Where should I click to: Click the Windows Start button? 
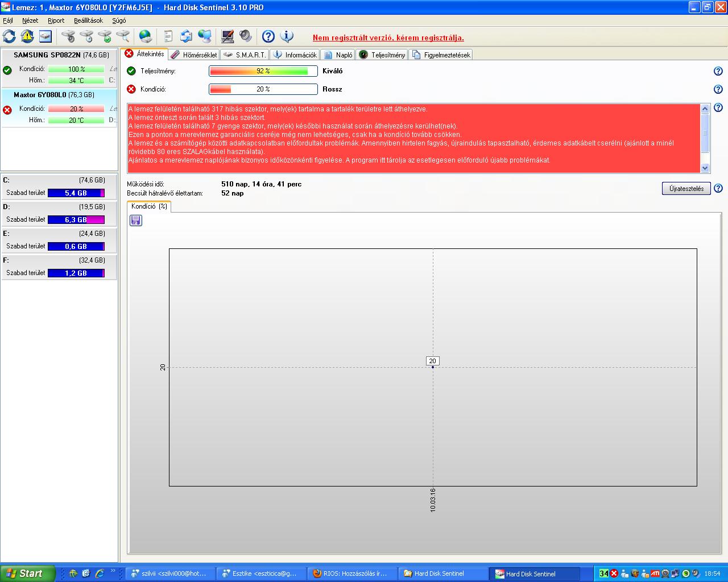(x=27, y=573)
